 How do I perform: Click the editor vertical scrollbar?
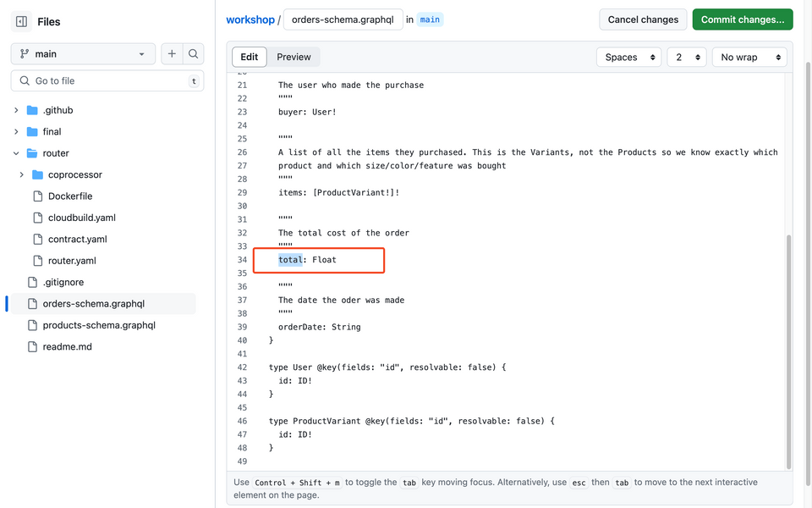coord(788,351)
